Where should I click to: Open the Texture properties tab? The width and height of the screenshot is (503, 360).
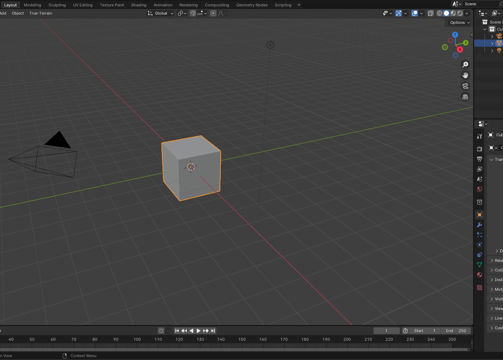[479, 287]
